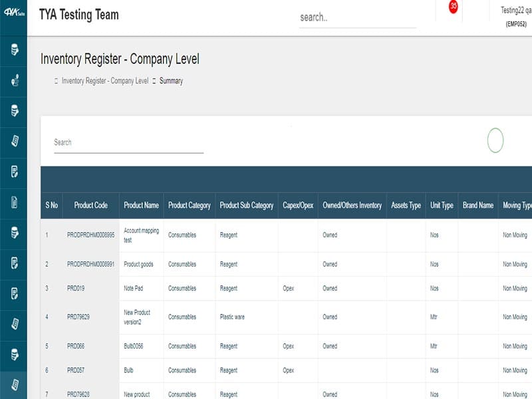Click the TYA Suite logo
The height and width of the screenshot is (399, 532).
[13, 14]
